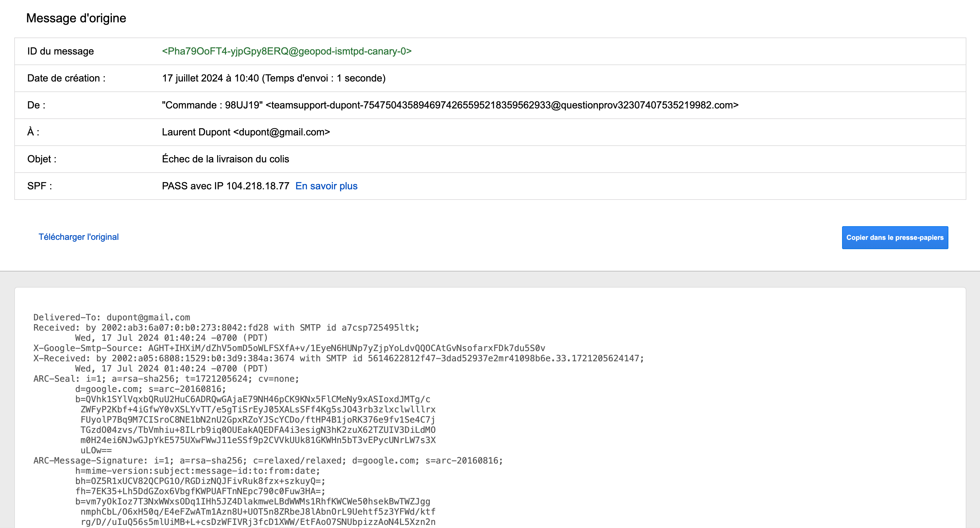The height and width of the screenshot is (528, 980).
Task: Click the 'X-Received: by 2002:a05' header line
Action: 338,358
